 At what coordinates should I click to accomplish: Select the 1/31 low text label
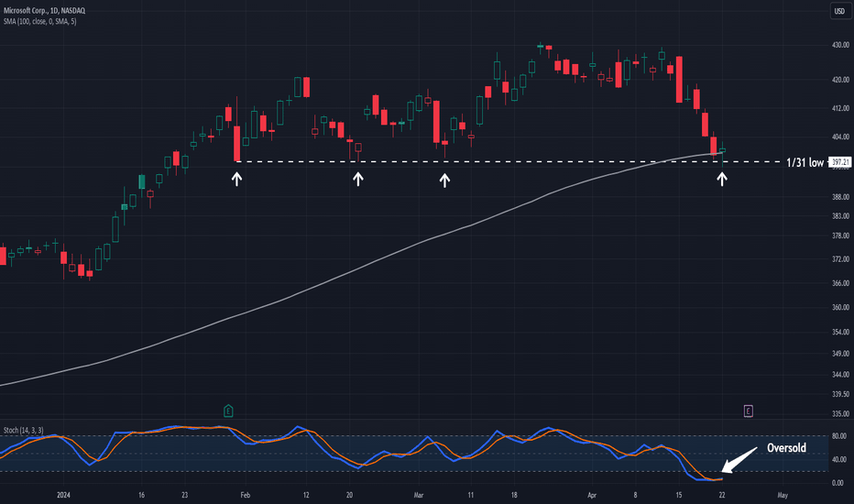(x=805, y=162)
